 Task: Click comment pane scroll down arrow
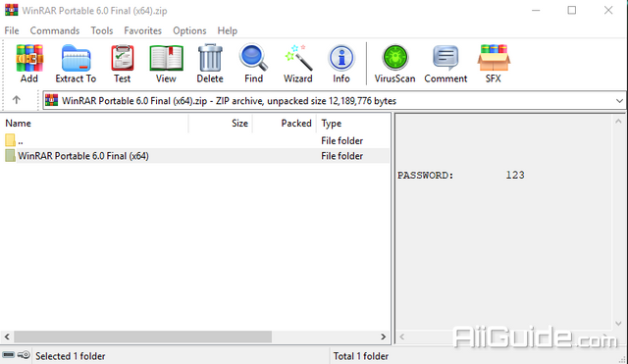click(618, 323)
